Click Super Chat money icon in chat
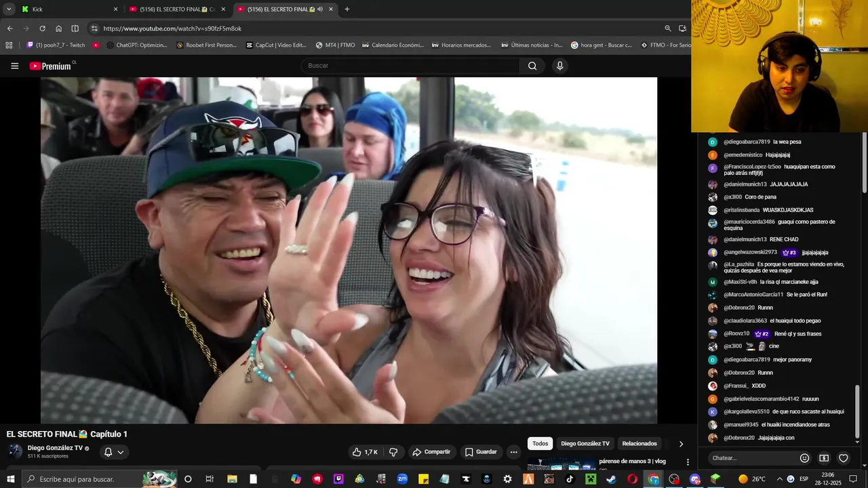This screenshot has width=868, height=488. pyautogui.click(x=824, y=458)
